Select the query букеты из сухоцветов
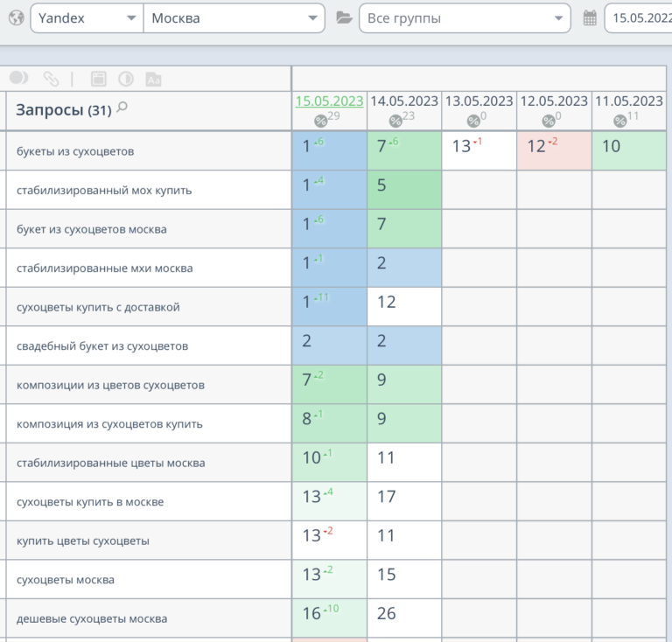Viewport: 672px width, 642px height. tap(75, 151)
